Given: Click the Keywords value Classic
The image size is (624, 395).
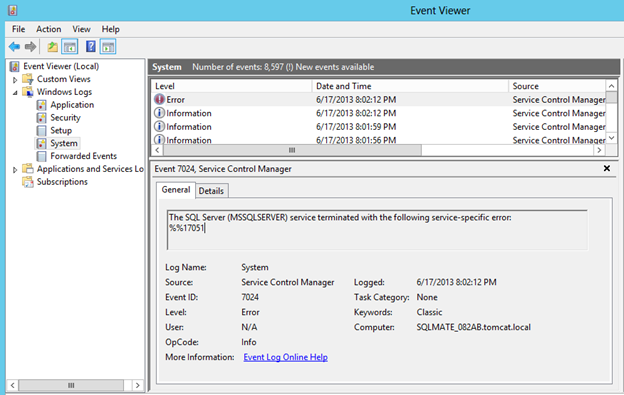Looking at the screenshot, I should 429,312.
